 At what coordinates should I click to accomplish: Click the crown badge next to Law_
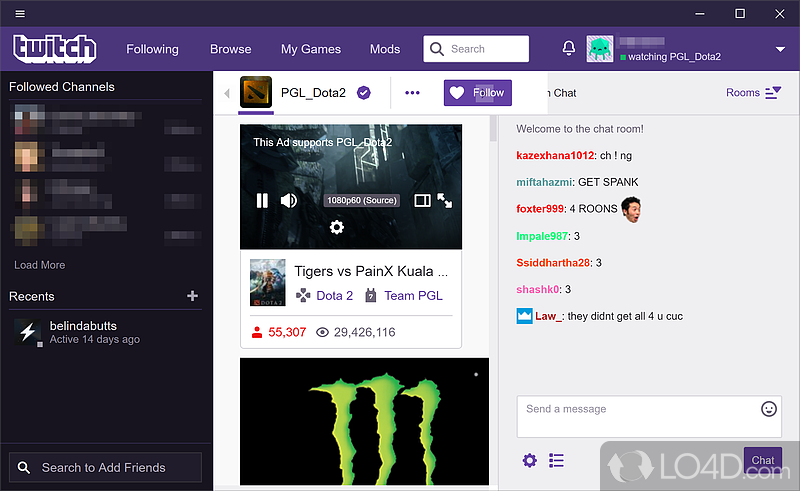[x=524, y=316]
